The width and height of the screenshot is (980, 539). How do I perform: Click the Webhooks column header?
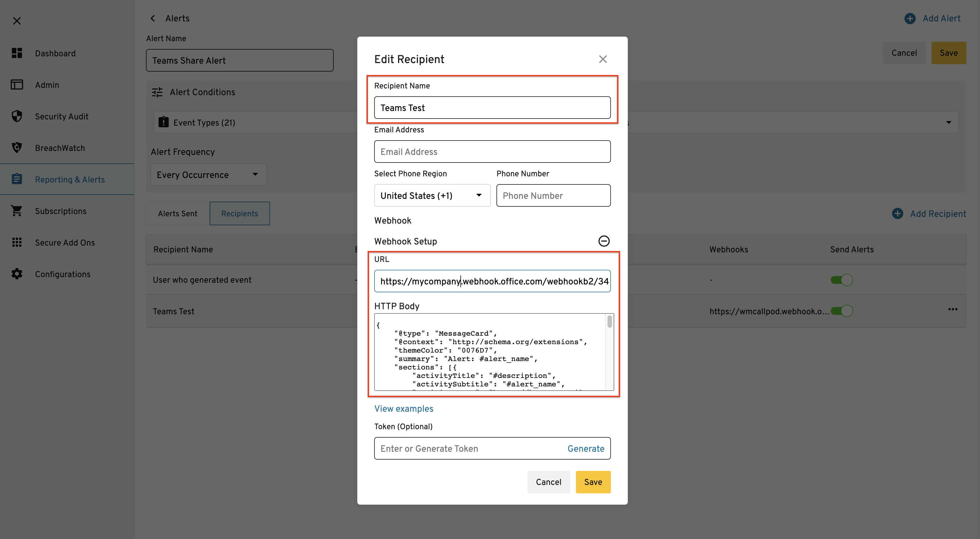[x=729, y=249]
